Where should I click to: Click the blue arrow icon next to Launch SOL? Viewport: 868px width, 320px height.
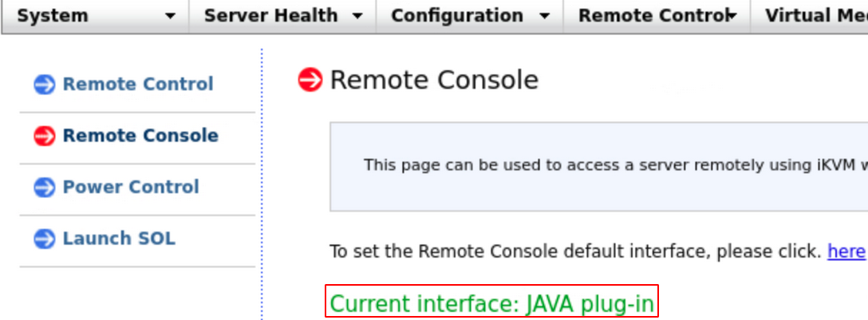click(x=44, y=239)
